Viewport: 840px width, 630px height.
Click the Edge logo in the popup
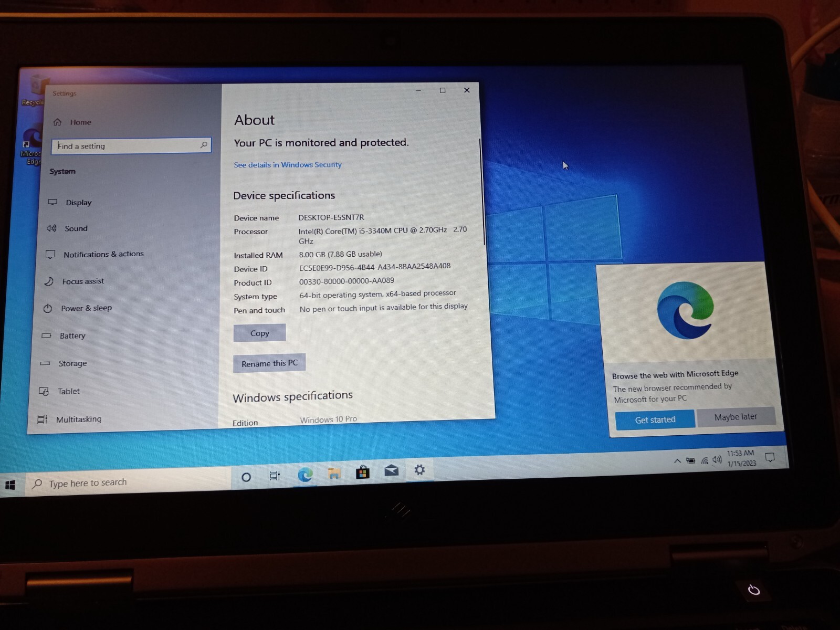point(685,310)
